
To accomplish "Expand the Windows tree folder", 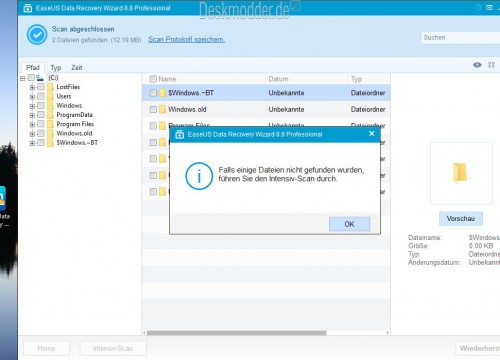I will pos(32,106).
